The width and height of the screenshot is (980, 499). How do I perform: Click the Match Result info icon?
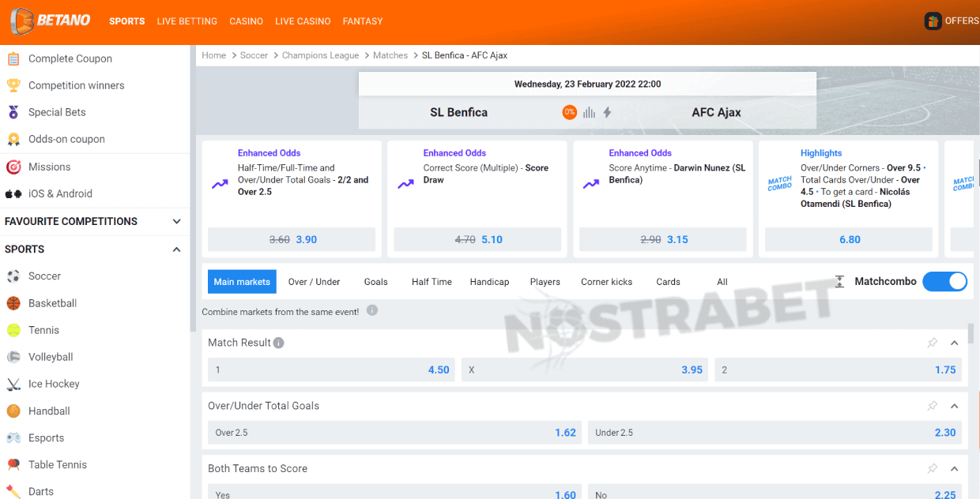pyautogui.click(x=279, y=343)
